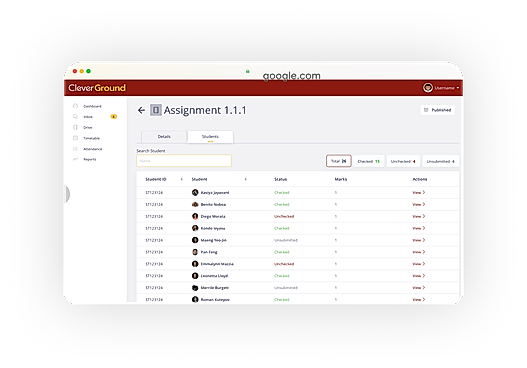Click the Published status button
The width and height of the screenshot is (527, 368).
point(437,110)
